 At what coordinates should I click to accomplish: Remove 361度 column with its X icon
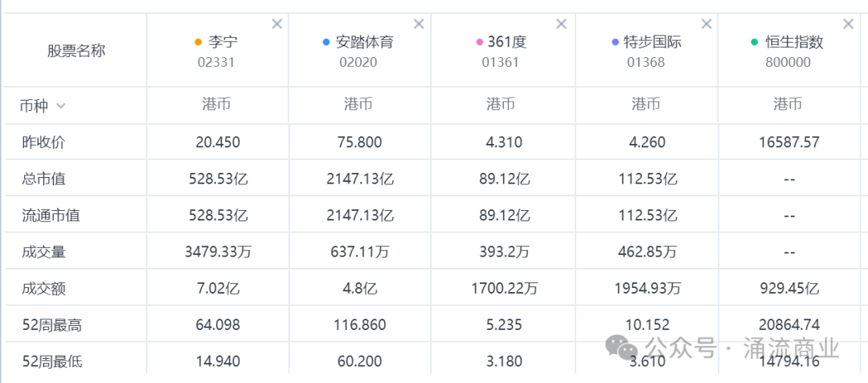pyautogui.click(x=562, y=24)
